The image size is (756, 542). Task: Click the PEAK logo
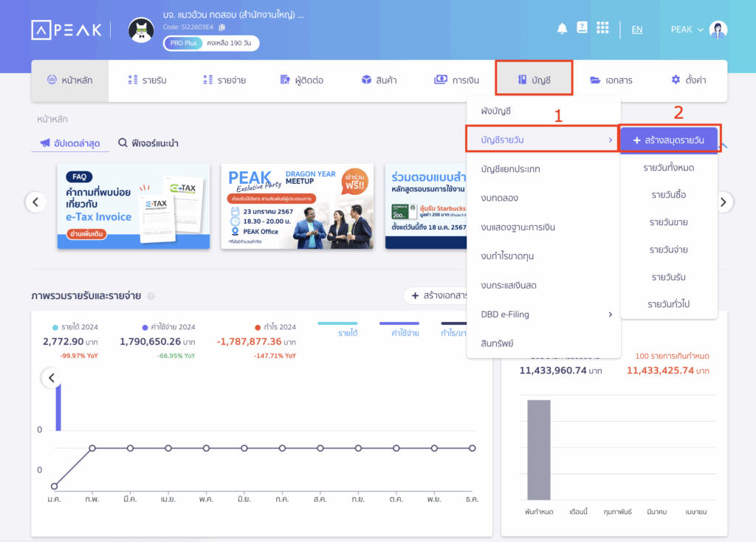(x=66, y=30)
